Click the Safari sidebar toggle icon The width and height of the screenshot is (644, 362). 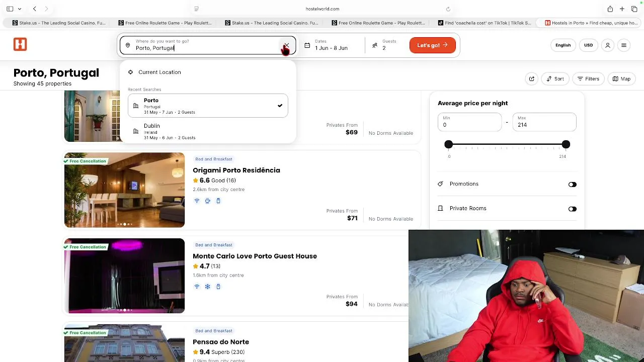click(10, 9)
